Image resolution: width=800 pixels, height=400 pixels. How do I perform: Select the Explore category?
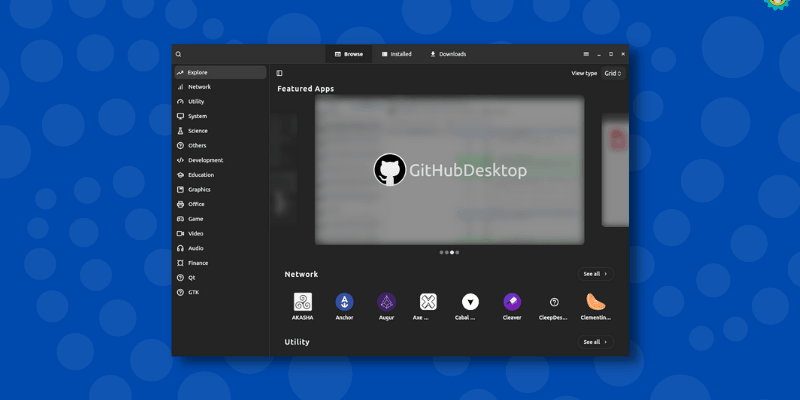(220, 72)
